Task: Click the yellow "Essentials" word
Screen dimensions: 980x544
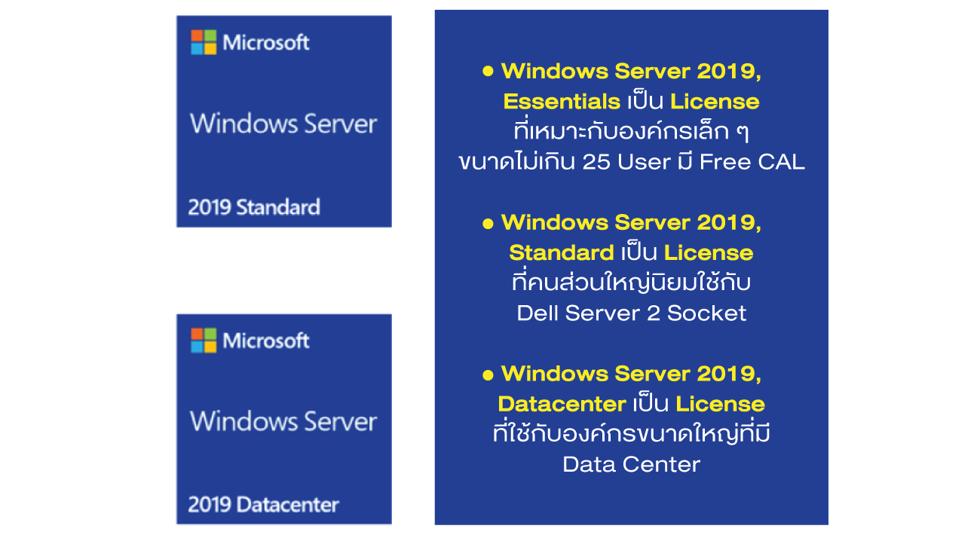Action: tap(562, 101)
